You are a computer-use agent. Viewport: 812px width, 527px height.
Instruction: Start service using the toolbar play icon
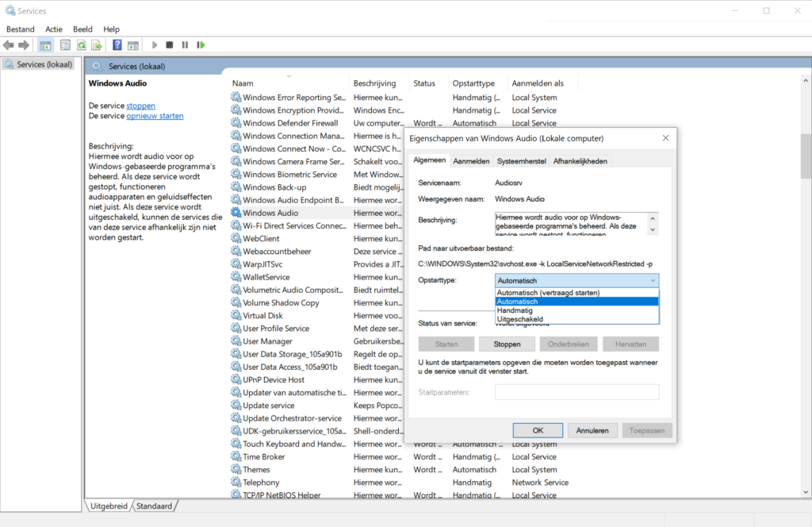155,45
